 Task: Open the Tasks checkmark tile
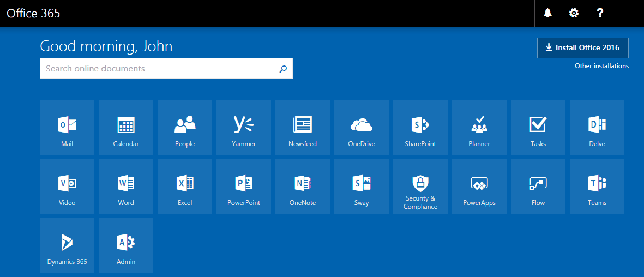pyautogui.click(x=538, y=128)
